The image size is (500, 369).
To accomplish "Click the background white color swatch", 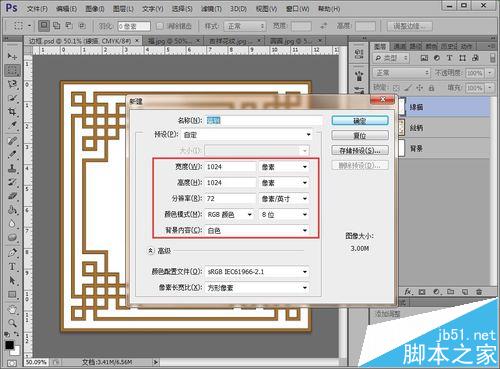I will pyautogui.click(x=16, y=351).
